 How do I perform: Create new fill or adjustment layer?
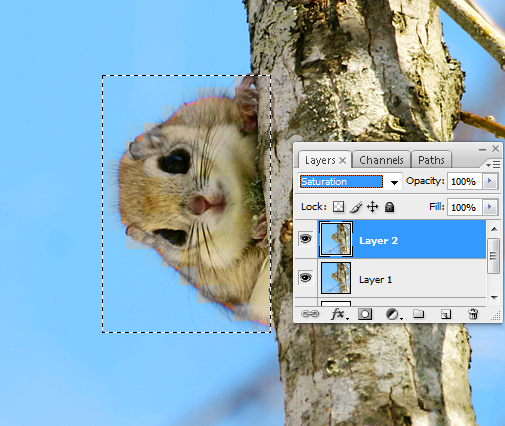click(x=393, y=314)
